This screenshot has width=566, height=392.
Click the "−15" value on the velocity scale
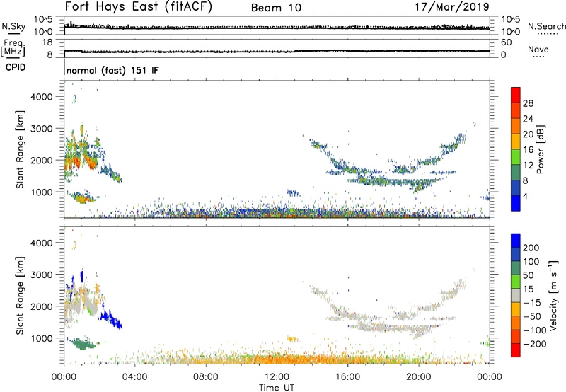(x=532, y=303)
